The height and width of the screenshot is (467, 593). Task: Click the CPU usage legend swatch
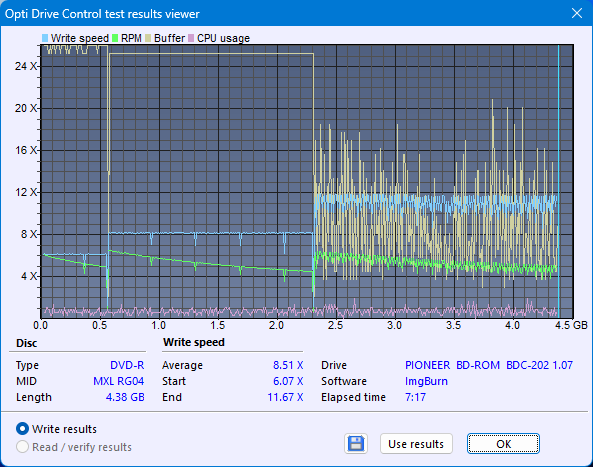pos(191,38)
